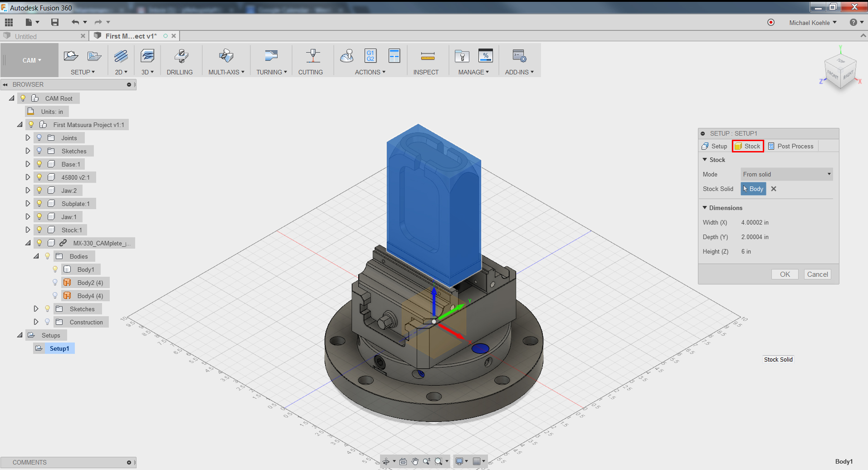Click OK in the Setup dialog

click(x=785, y=274)
